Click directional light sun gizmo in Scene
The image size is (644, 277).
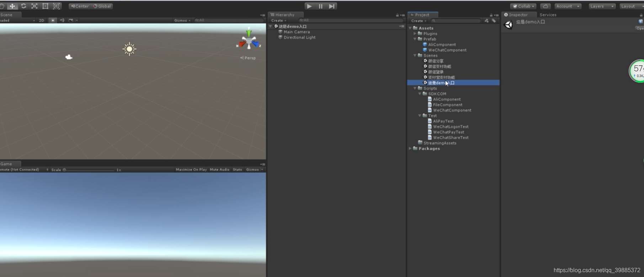tap(129, 49)
